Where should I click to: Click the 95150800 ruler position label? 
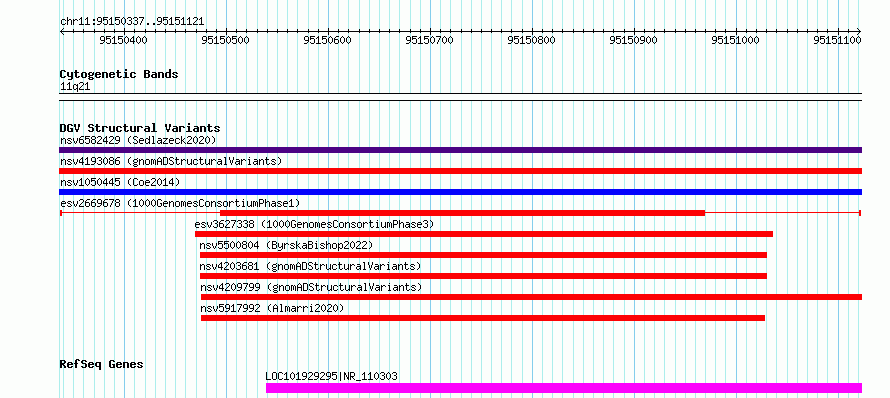coord(531,40)
